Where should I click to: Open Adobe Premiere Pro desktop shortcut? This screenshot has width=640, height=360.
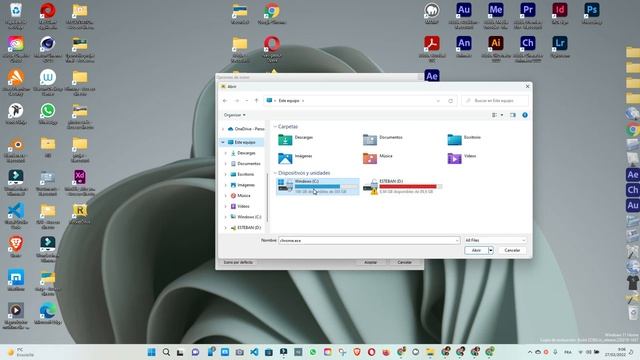[x=527, y=16]
